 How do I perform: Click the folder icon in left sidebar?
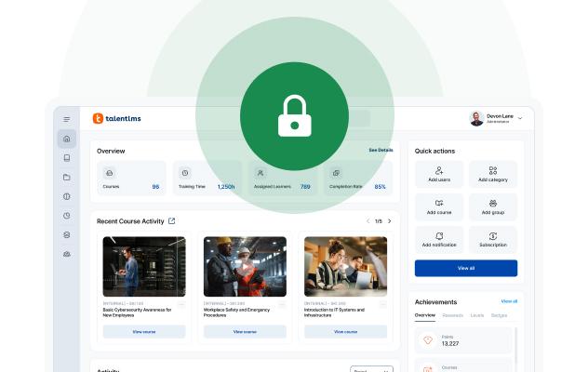pos(66,177)
